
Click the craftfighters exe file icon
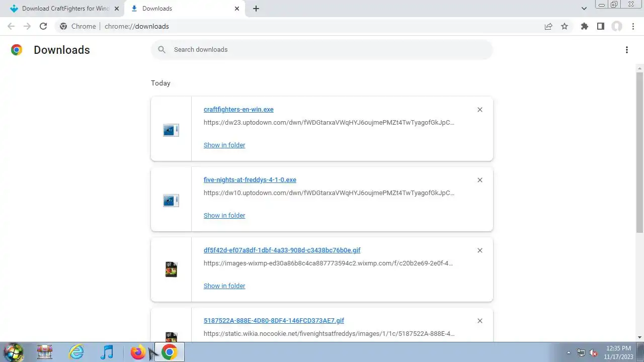tap(171, 130)
